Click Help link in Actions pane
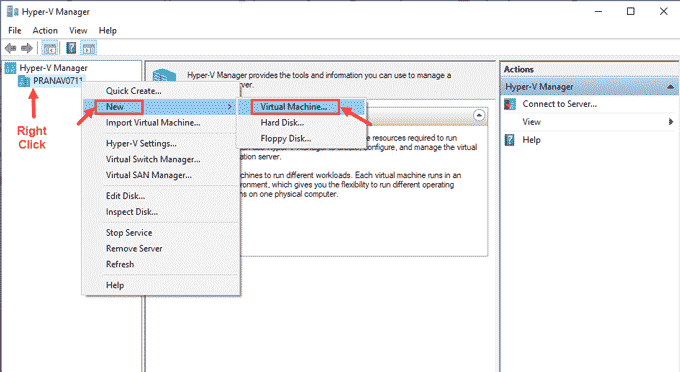This screenshot has width=680, height=372. pyautogui.click(x=531, y=140)
